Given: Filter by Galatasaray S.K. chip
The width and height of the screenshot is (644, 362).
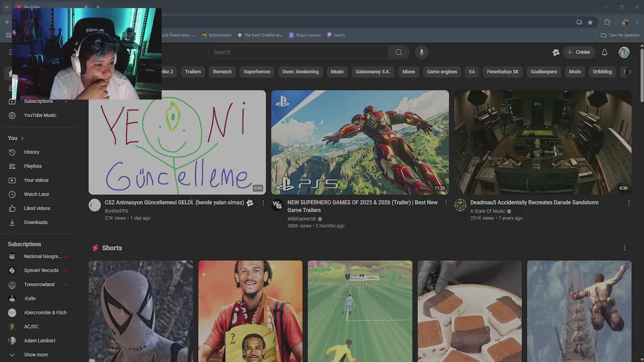Looking at the screenshot, I should 373,72.
